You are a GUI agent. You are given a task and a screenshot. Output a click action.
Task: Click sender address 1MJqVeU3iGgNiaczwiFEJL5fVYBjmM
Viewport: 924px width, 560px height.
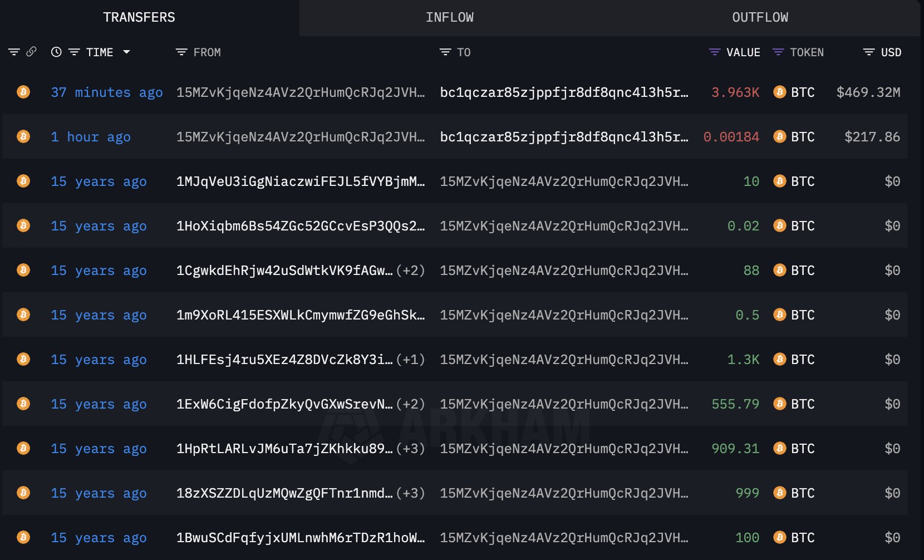300,181
